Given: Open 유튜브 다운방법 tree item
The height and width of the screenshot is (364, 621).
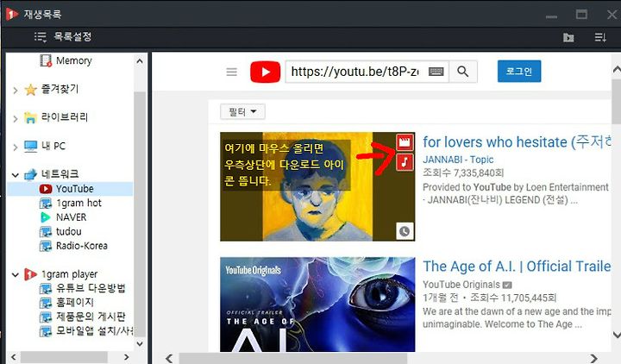Looking at the screenshot, I should tap(91, 288).
